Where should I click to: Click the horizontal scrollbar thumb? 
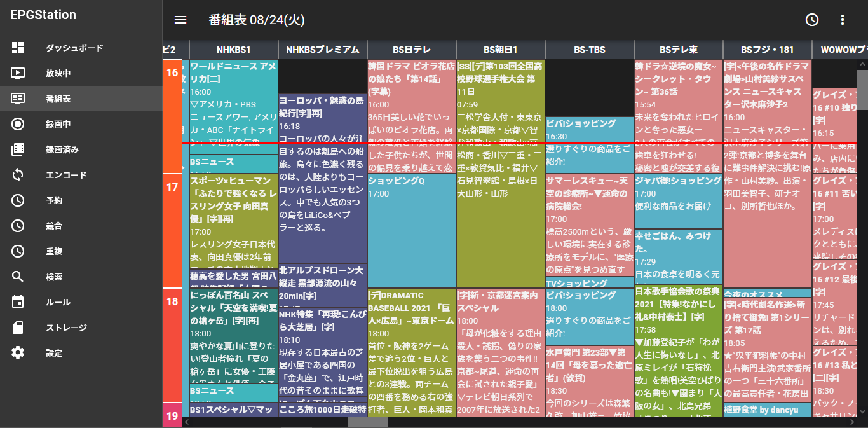tap(368, 422)
